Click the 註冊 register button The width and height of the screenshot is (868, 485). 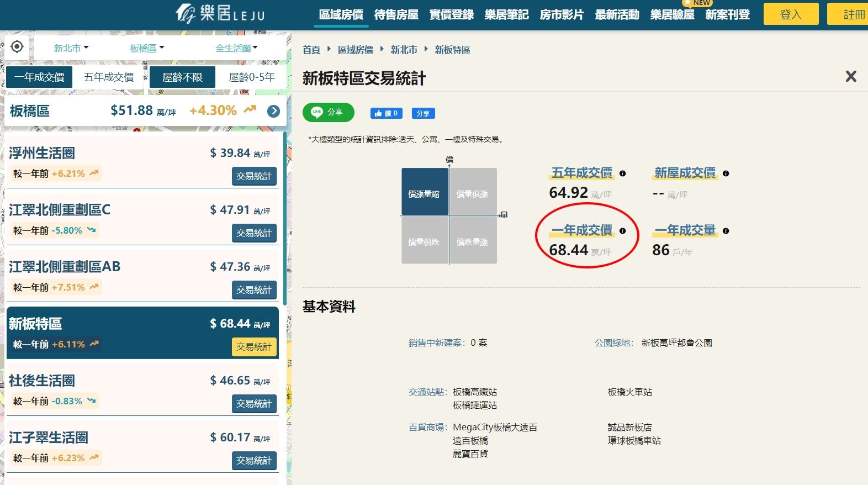tap(848, 14)
